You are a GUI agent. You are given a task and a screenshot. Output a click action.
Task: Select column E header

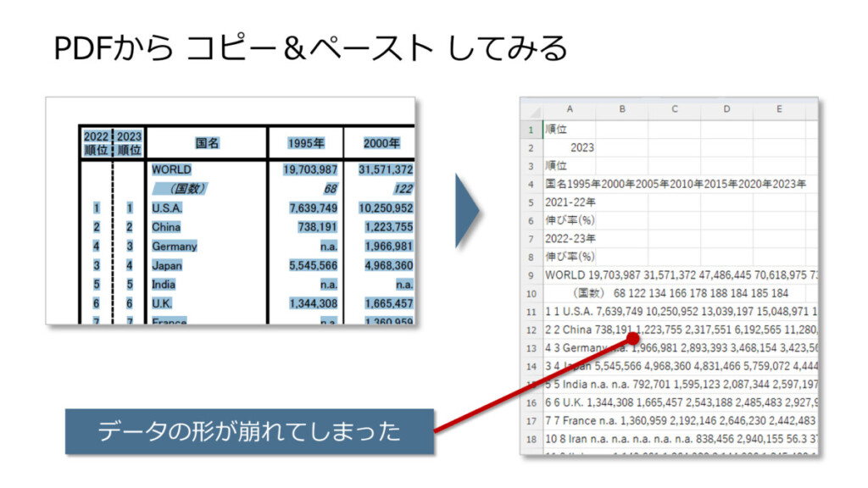coord(779,109)
